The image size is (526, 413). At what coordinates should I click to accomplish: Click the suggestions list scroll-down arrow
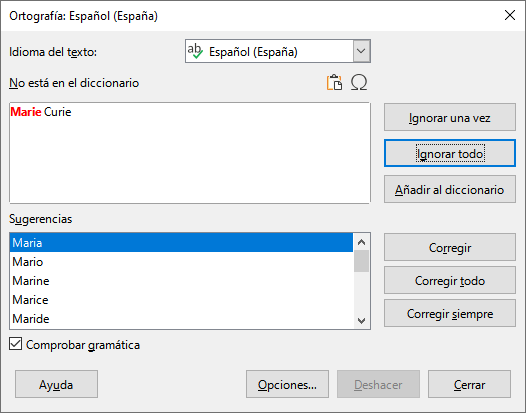(x=361, y=320)
